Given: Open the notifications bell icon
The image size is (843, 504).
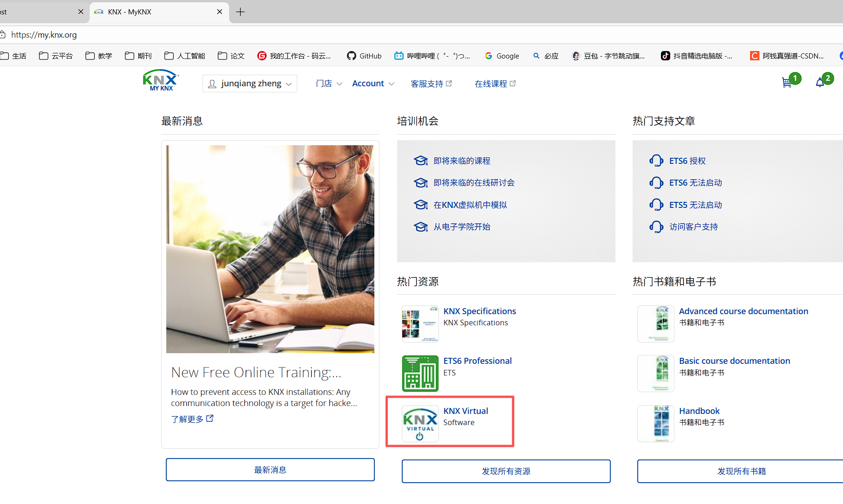Looking at the screenshot, I should [820, 83].
